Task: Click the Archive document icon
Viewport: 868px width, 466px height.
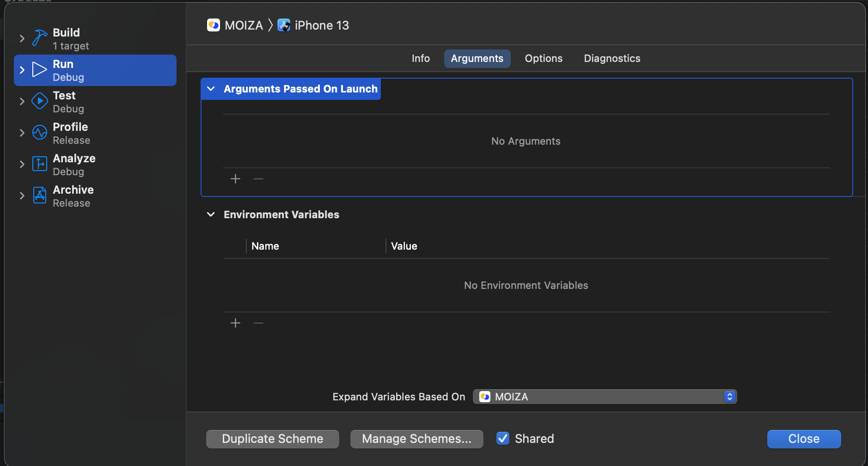Action: (x=40, y=196)
